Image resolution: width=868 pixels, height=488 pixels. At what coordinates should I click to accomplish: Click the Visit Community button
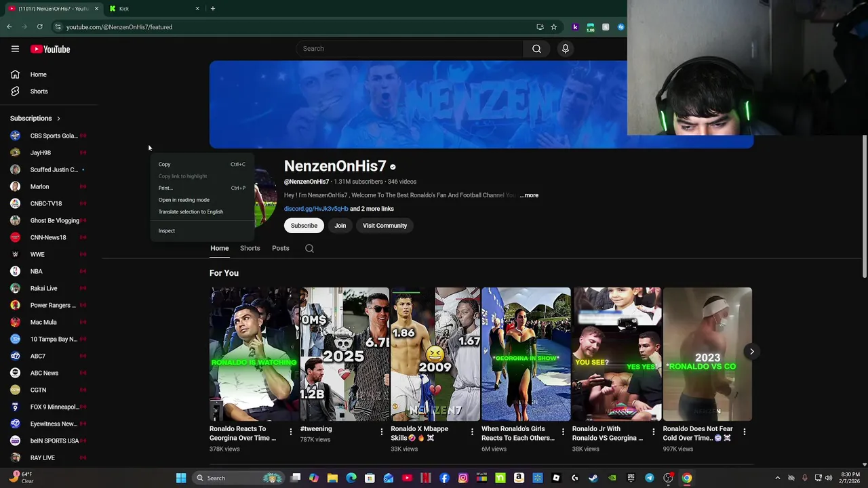tap(384, 226)
